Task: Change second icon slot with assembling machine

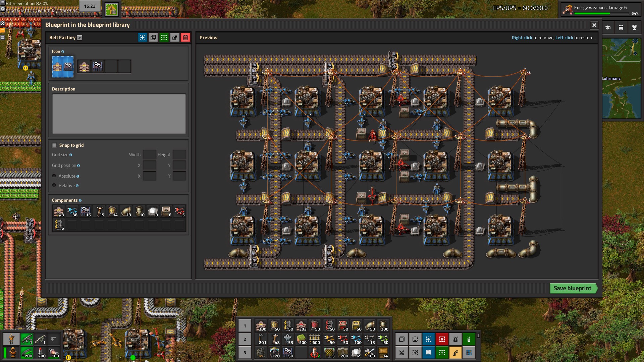Action: pos(98,67)
